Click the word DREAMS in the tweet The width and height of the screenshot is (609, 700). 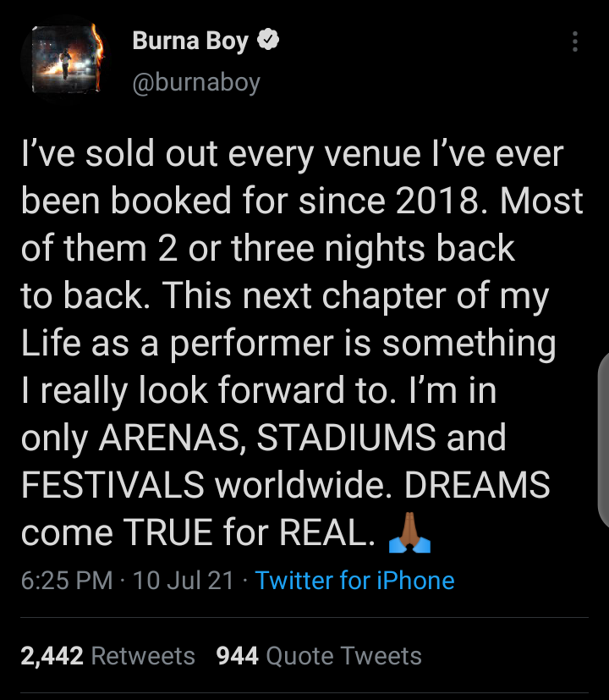click(480, 486)
